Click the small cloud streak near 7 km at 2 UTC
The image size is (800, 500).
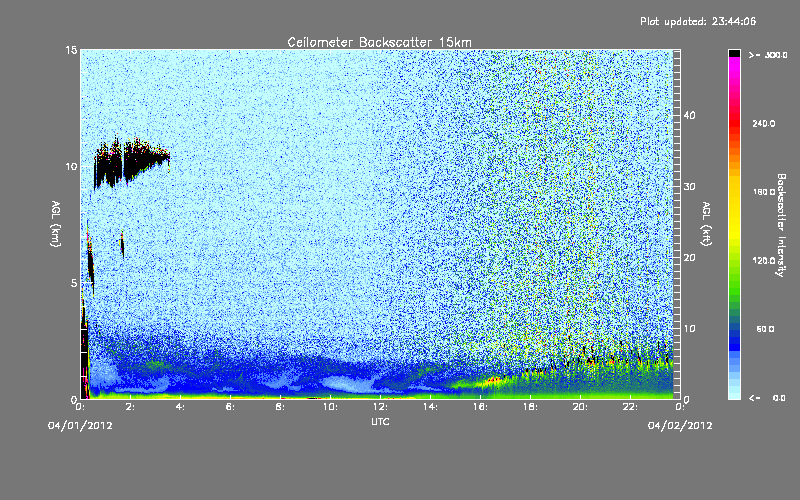(x=122, y=244)
